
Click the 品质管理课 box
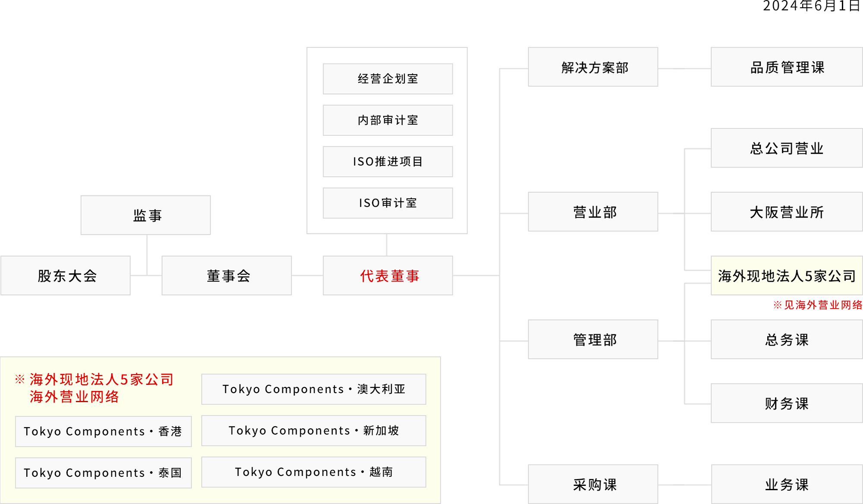[x=787, y=67]
